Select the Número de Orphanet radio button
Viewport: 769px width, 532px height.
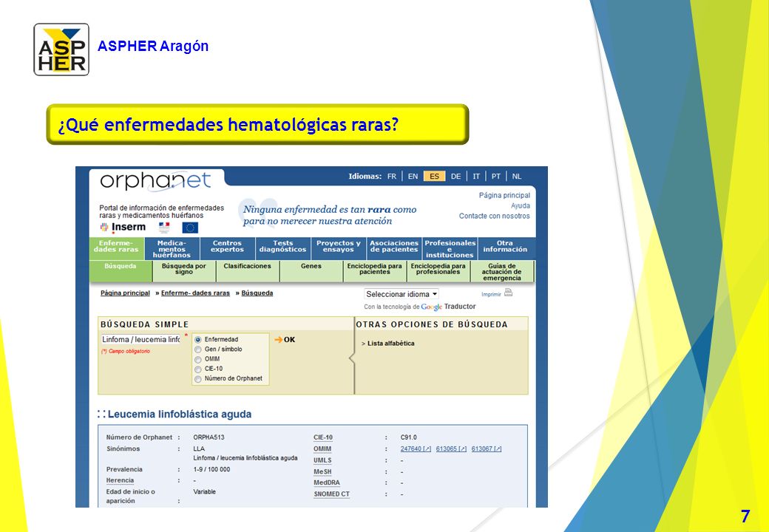pyautogui.click(x=197, y=378)
